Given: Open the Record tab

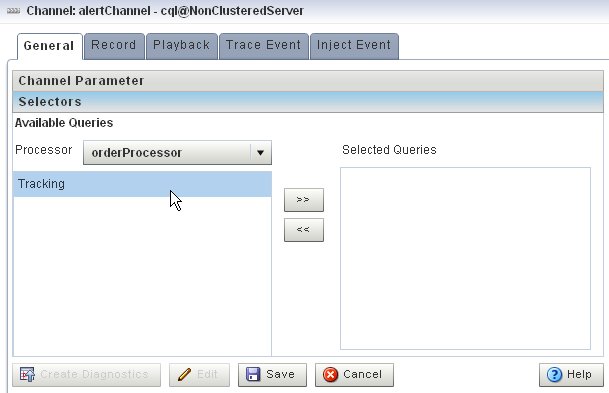Looking at the screenshot, I should click(114, 46).
